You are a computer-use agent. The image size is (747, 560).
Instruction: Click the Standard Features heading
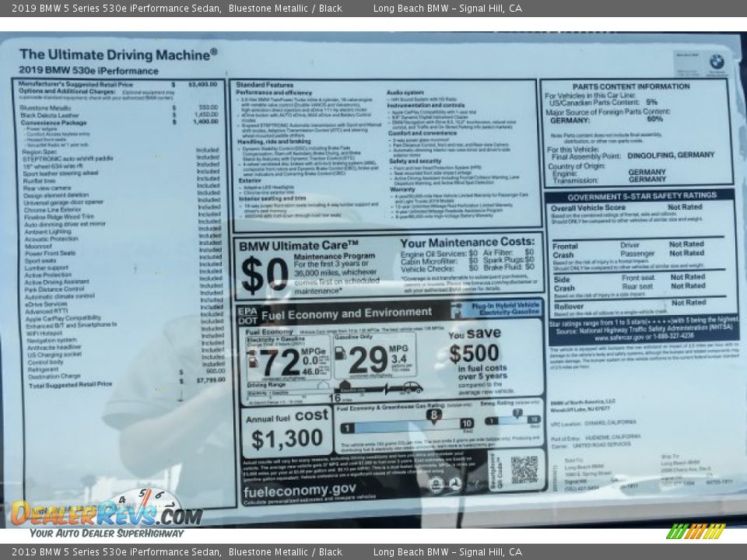(265, 84)
